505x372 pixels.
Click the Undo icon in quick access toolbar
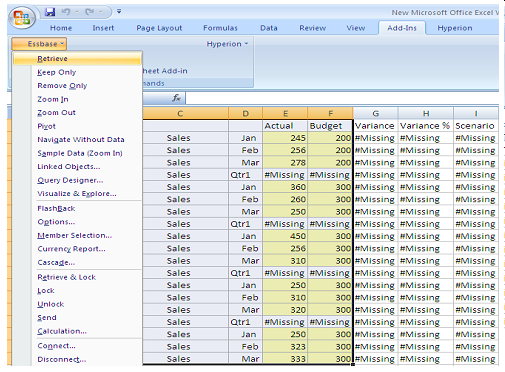pyautogui.click(x=66, y=12)
